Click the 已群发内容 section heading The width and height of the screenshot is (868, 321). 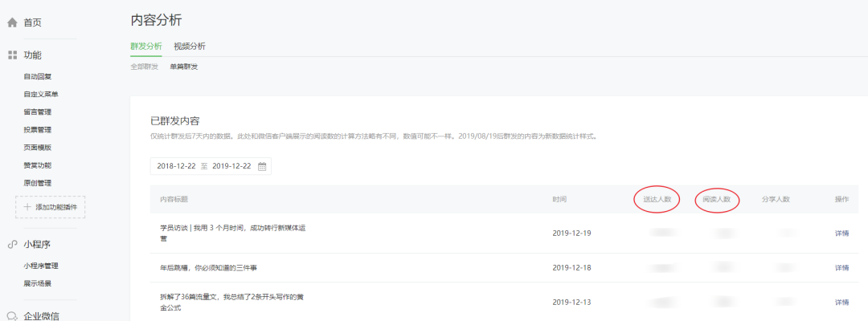tap(175, 121)
